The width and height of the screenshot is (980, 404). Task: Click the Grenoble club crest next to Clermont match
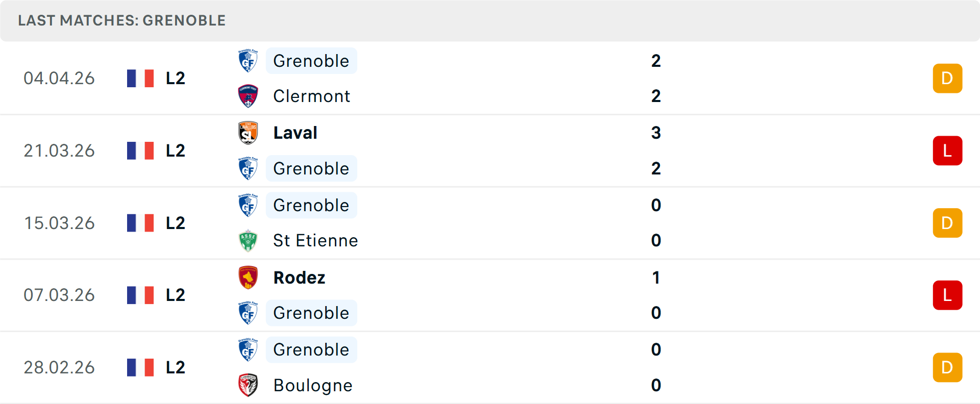(248, 61)
